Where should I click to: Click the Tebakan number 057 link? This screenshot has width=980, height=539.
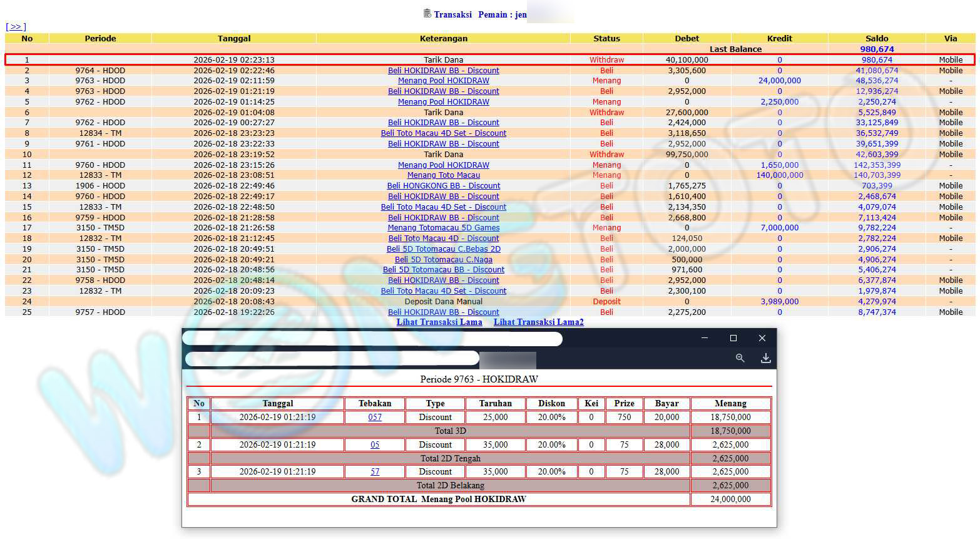coord(375,418)
